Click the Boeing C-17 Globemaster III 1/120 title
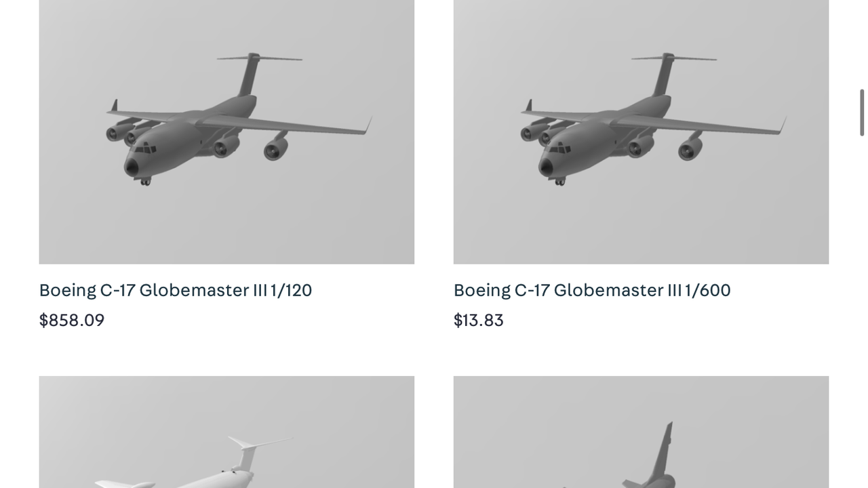This screenshot has height=488, width=868. 176,290
